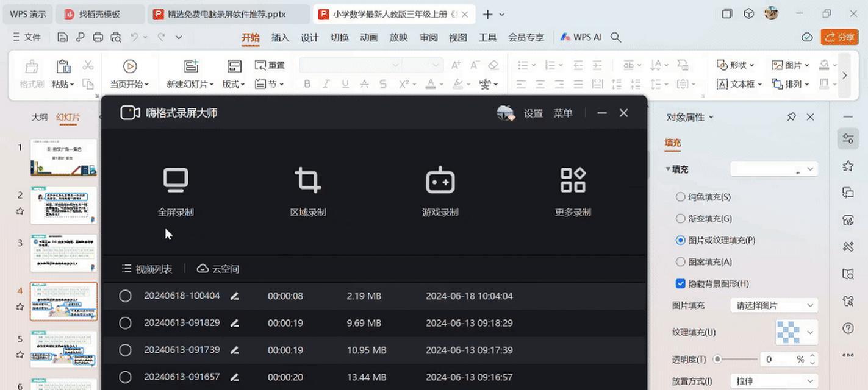The height and width of the screenshot is (390, 868).
Task: Click 新建幻灯片 new slide button
Action: tap(191, 74)
